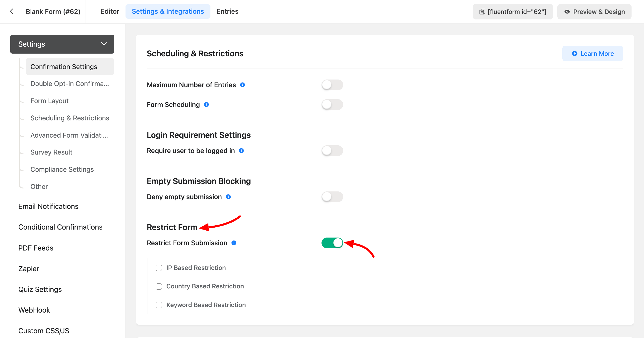The width and height of the screenshot is (644, 338).
Task: Click the eye icon in Preview & Design
Action: pyautogui.click(x=567, y=12)
